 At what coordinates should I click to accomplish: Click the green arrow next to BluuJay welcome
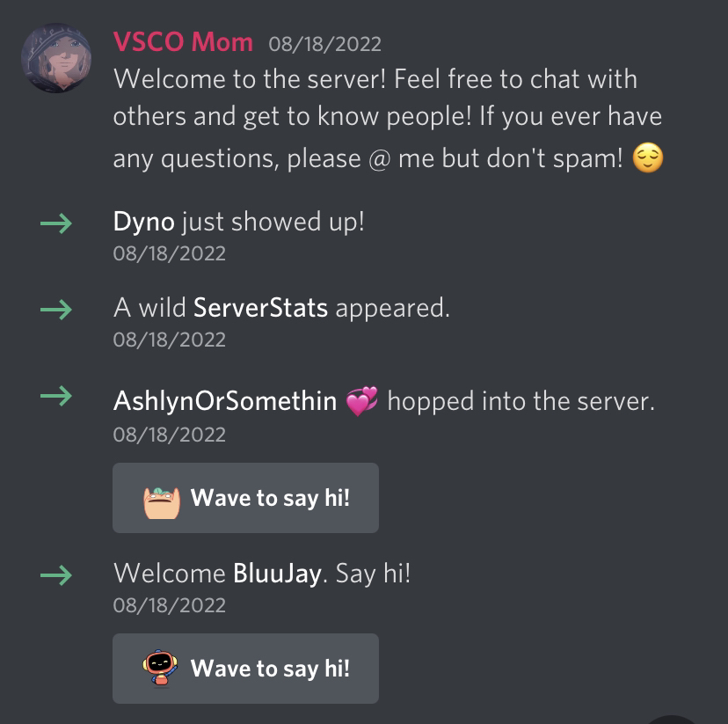tap(56, 575)
